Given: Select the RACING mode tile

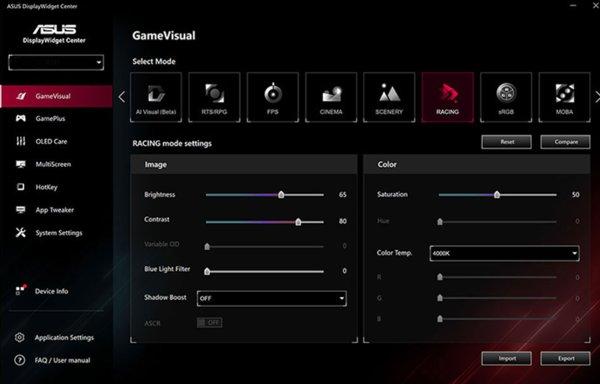Looking at the screenshot, I should pos(448,97).
